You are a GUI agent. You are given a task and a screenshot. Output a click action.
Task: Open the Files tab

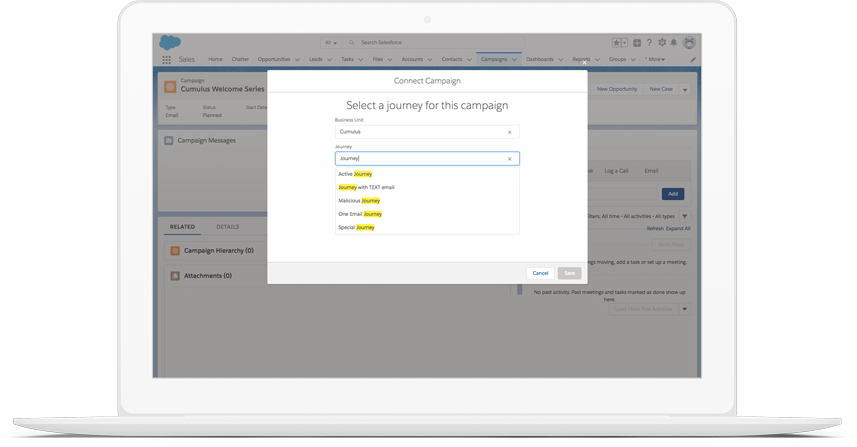point(378,59)
